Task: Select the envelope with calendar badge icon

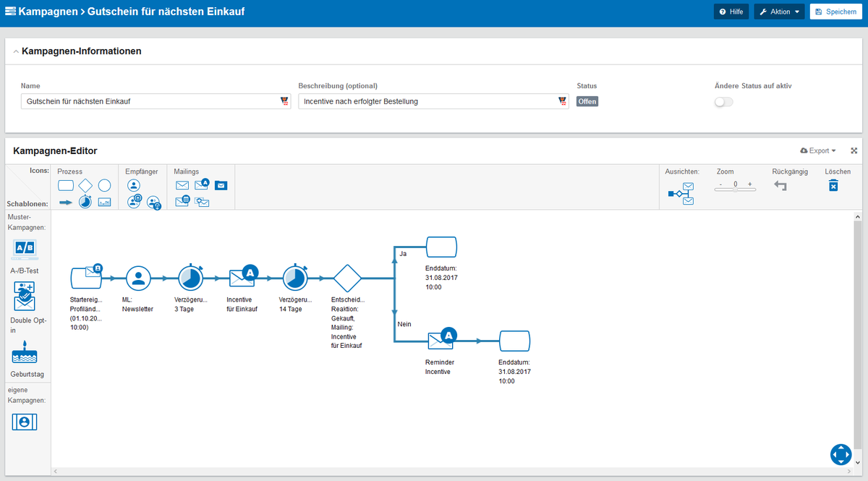Action: 183,202
